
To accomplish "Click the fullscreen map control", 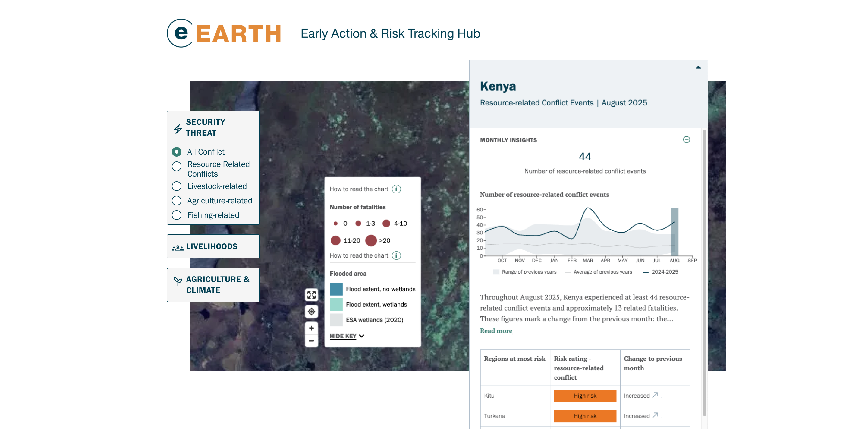I will click(311, 295).
